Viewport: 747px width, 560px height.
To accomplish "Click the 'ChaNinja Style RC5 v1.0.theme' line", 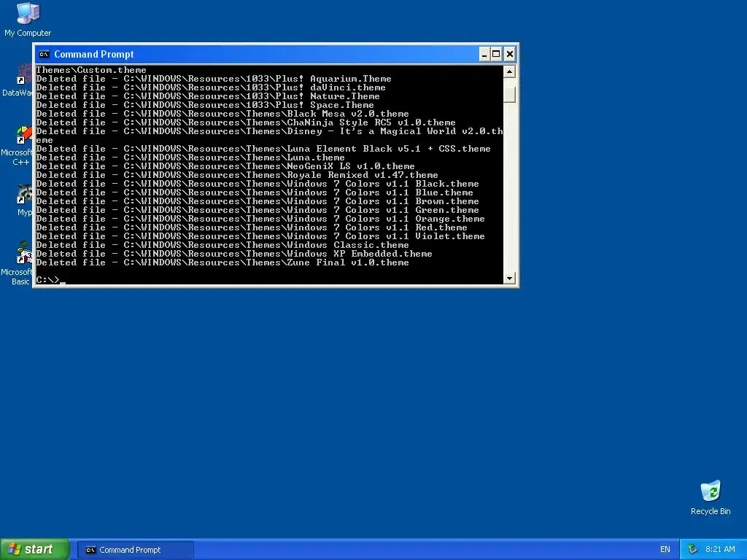I will [246, 122].
